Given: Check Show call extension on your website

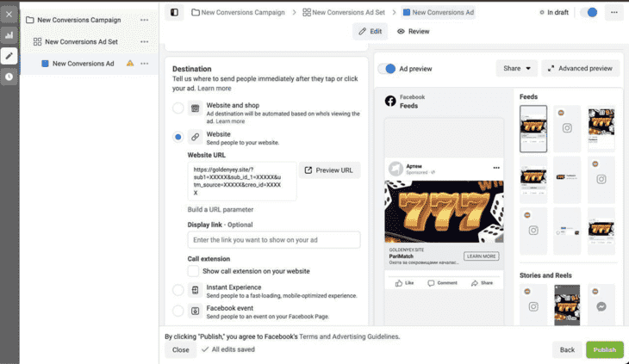Looking at the screenshot, I should pos(193,271).
